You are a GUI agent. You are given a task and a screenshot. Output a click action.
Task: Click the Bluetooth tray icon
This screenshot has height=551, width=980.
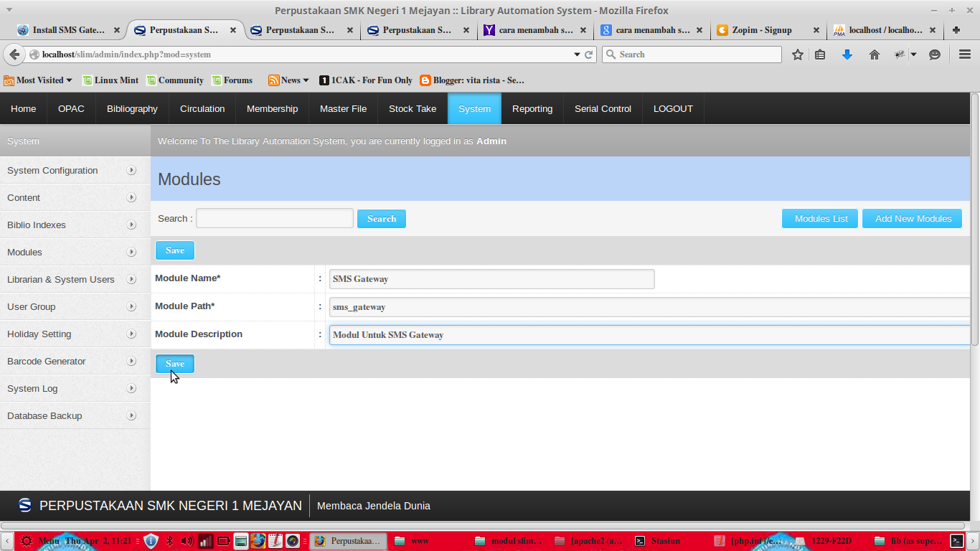(170, 541)
